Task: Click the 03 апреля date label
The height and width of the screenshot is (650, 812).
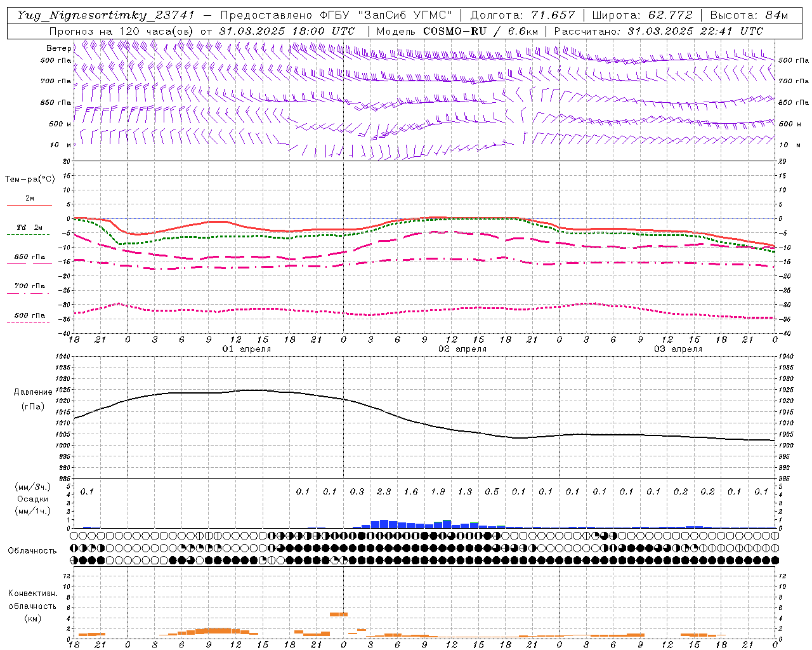Action: 678,349
